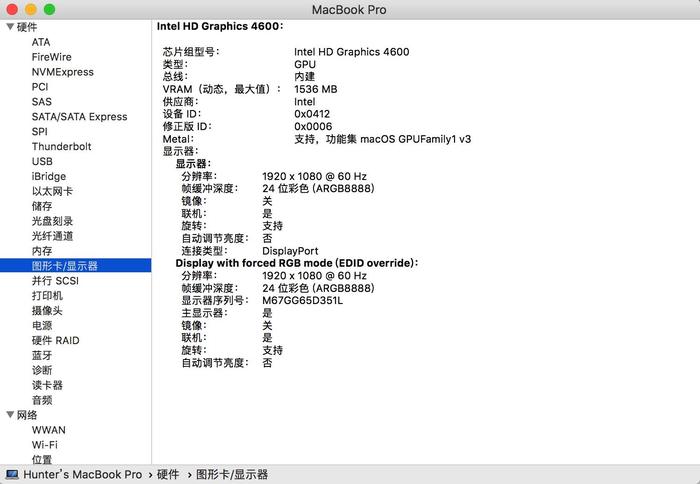Open Wi-Fi under 网络
Viewport: 700px width, 484px height.
(45, 445)
